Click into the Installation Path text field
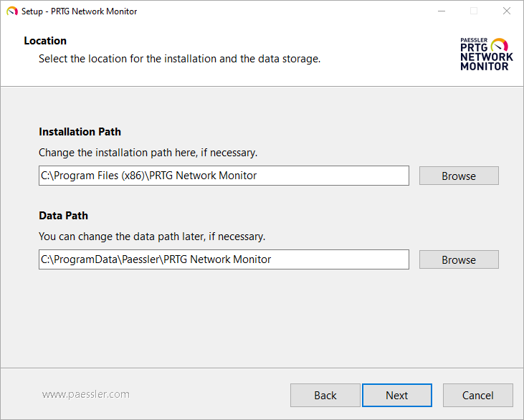 coord(224,176)
